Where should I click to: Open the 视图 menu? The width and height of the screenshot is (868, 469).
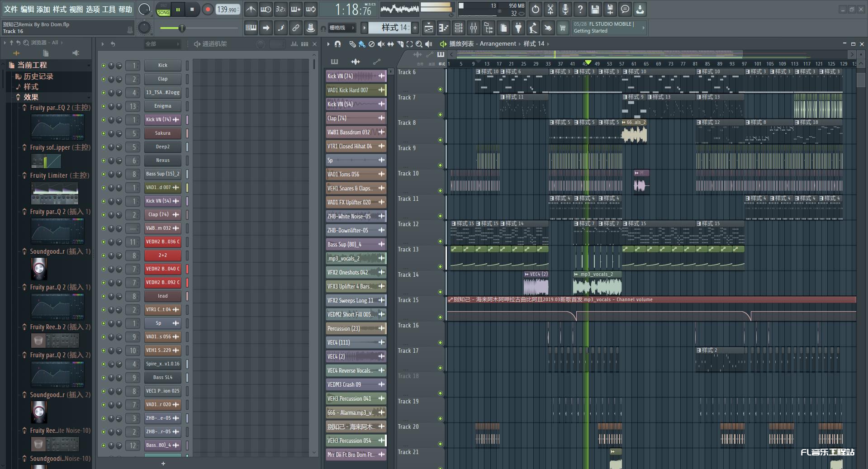point(76,9)
